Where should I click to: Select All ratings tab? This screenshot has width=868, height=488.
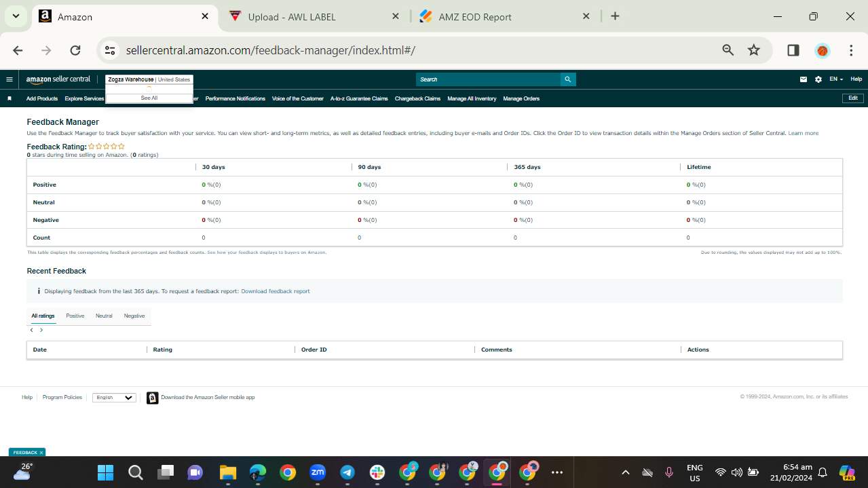click(x=43, y=316)
